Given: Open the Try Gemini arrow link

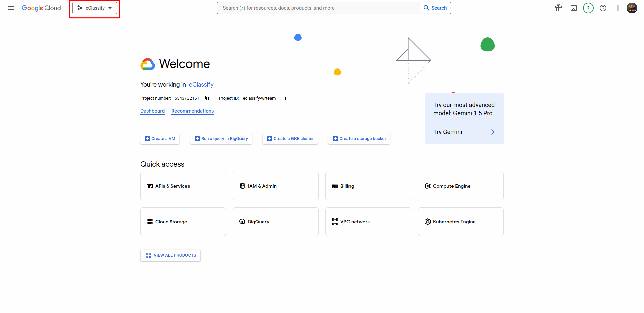Looking at the screenshot, I should [x=491, y=132].
